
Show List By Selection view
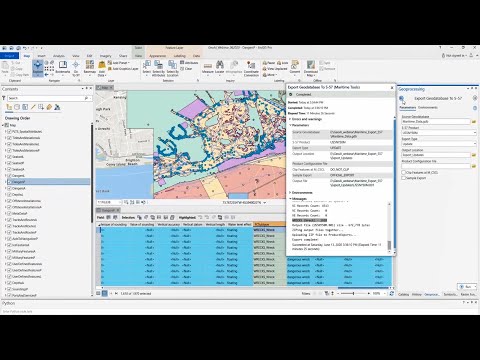25,107
